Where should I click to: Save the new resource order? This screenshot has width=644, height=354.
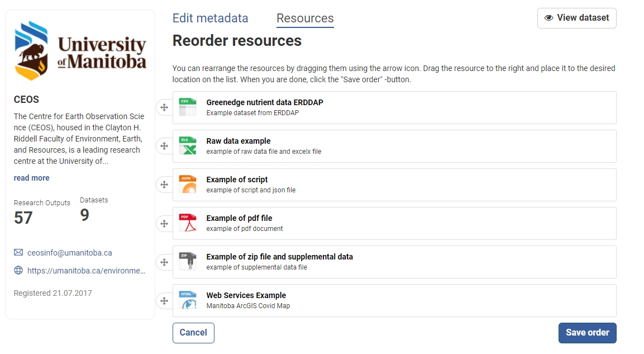(587, 333)
